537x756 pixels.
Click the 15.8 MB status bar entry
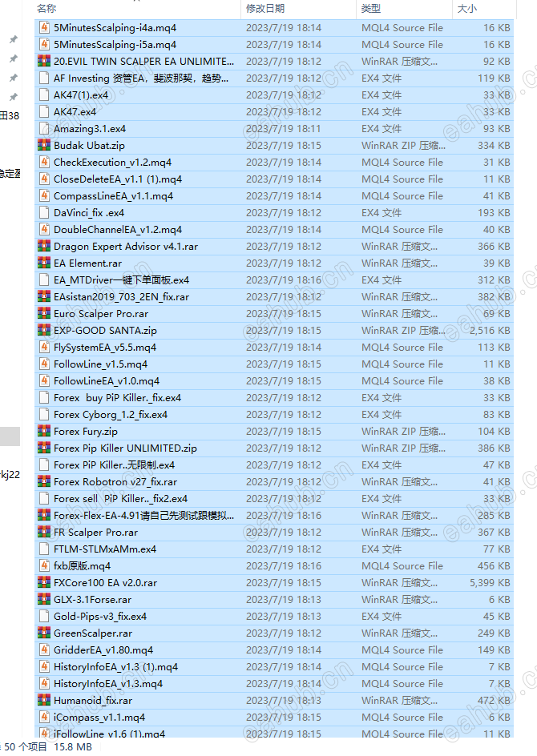[73, 747]
